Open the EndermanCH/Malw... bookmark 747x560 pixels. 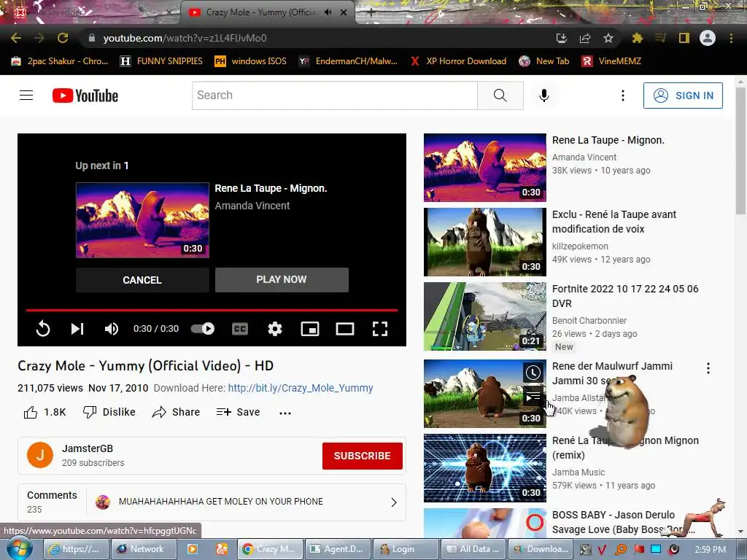click(348, 61)
